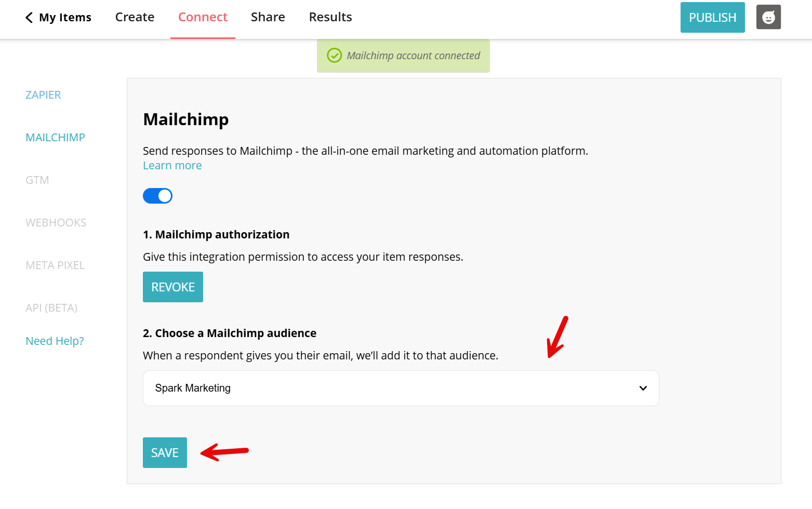Open the Learn more link
The image size is (812, 509).
pyautogui.click(x=172, y=165)
